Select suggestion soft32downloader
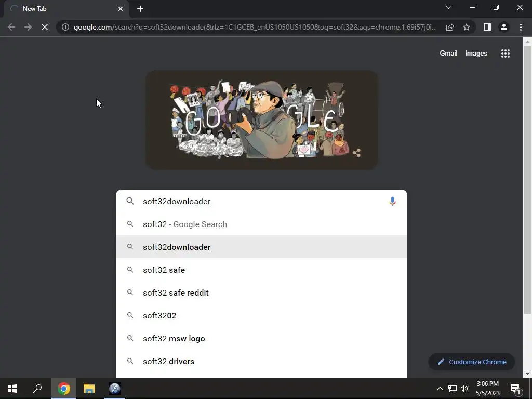Viewport: 532px width, 399px height. point(261,247)
